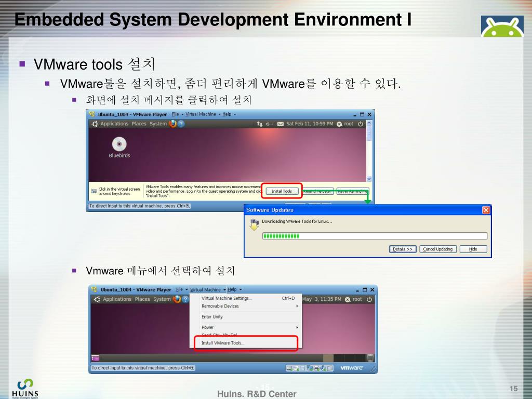Click the show desktop icon on the bottom Ubuntu panel

(x=96, y=357)
